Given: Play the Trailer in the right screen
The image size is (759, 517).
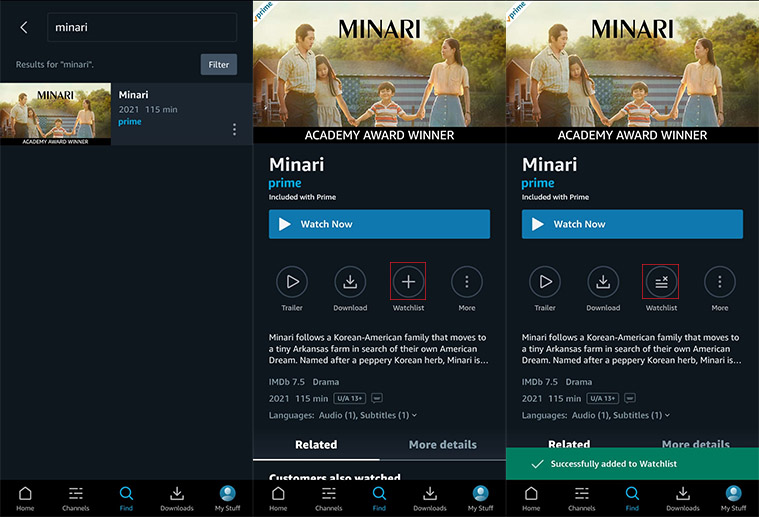Looking at the screenshot, I should pyautogui.click(x=545, y=282).
